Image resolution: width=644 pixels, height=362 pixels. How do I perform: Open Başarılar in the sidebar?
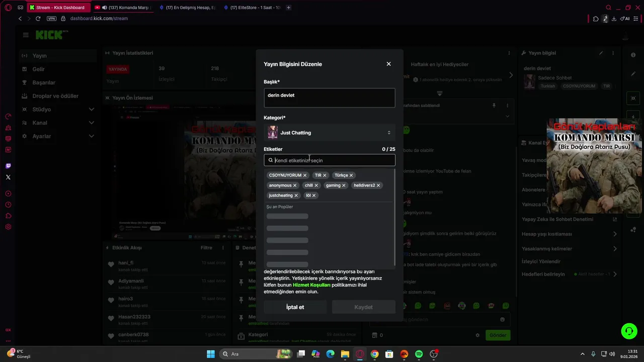click(58, 82)
